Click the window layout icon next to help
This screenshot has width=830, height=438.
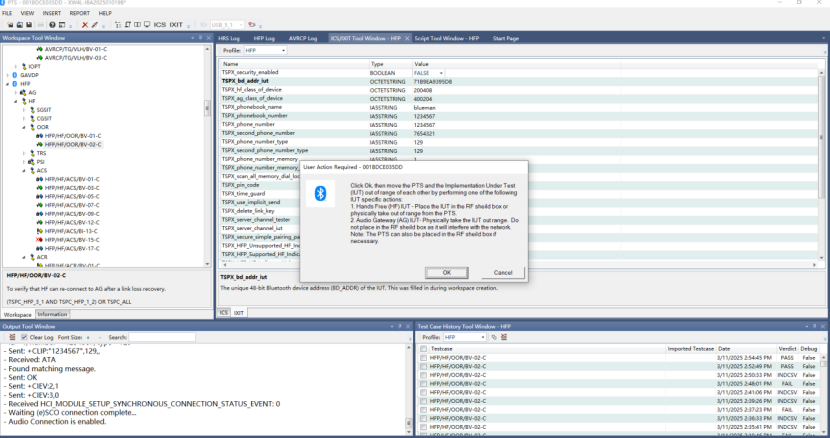pyautogui.click(x=62, y=25)
